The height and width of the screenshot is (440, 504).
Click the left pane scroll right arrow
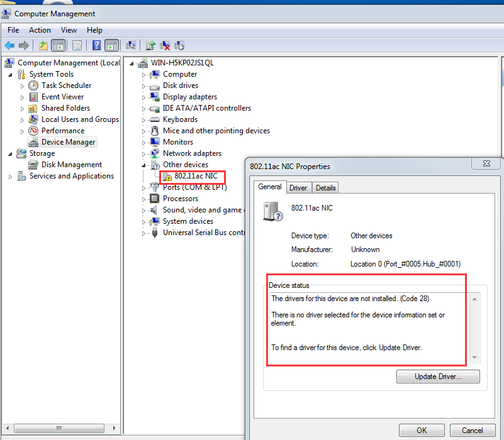(114, 428)
